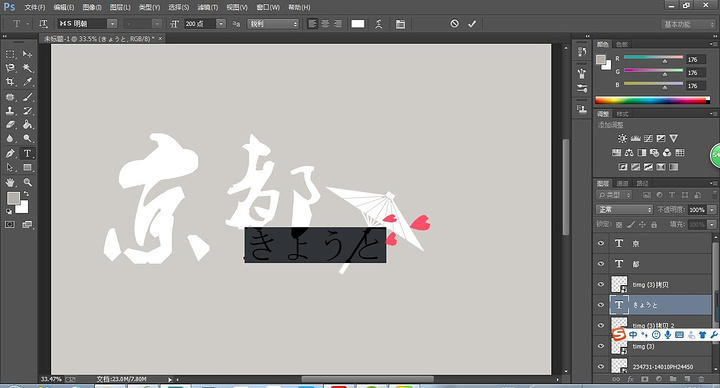
Task: Hide the 京 text layer
Action: (601, 243)
